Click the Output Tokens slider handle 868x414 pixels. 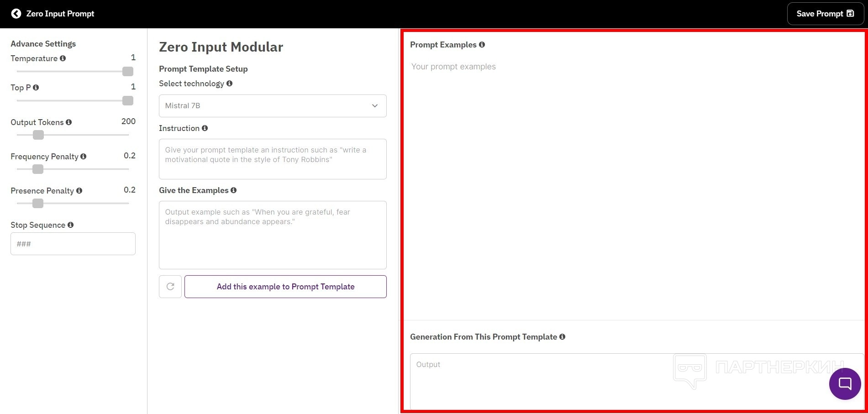click(38, 135)
